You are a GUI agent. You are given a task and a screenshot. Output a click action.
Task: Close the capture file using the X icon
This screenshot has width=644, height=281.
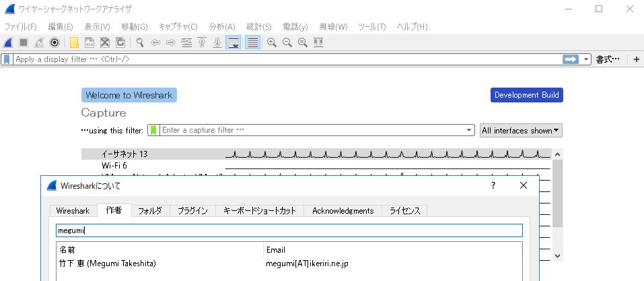[x=105, y=42]
